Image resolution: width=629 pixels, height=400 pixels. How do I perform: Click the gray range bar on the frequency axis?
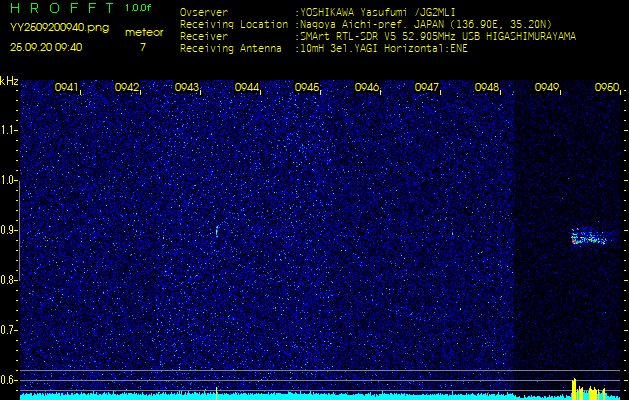[19, 230]
